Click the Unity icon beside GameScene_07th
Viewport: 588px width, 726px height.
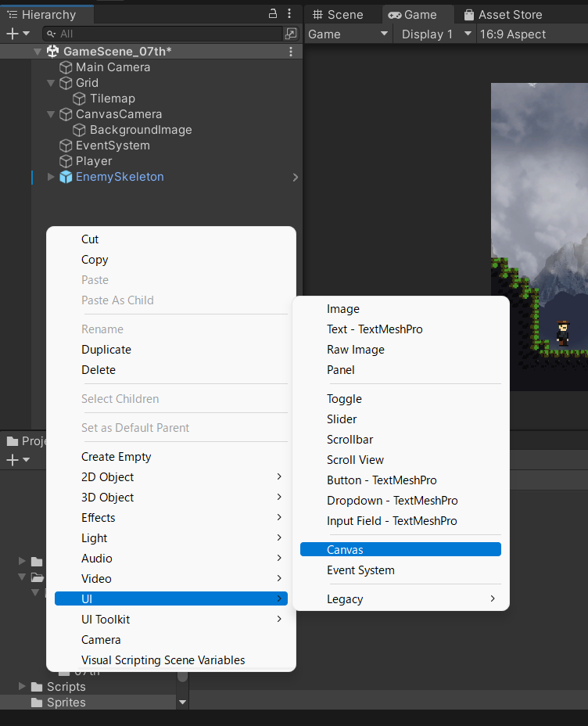pyautogui.click(x=52, y=52)
